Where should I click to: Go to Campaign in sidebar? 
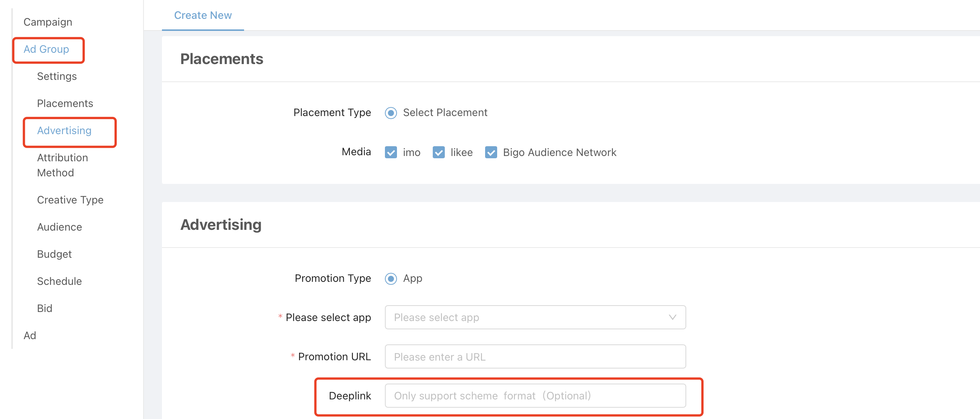47,22
